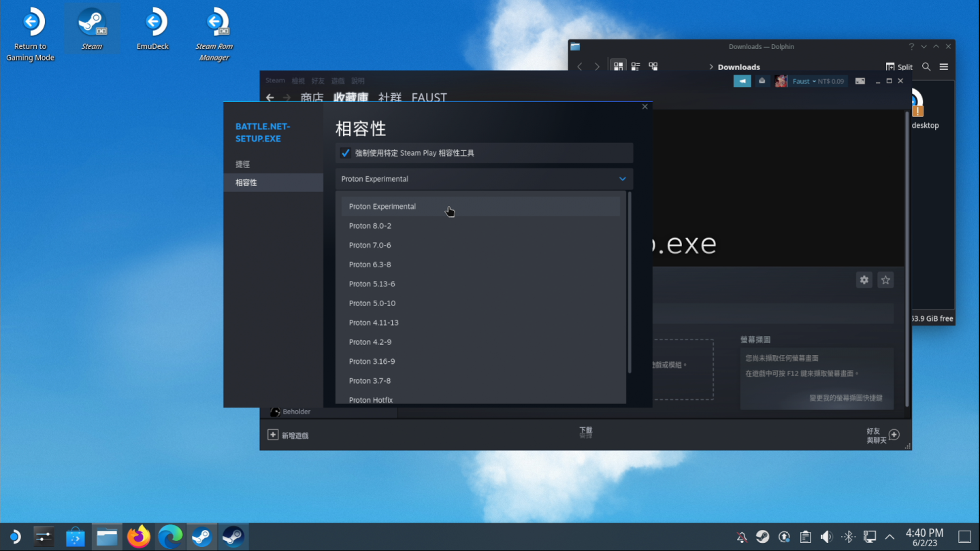Open search in Dolphin

tap(926, 67)
